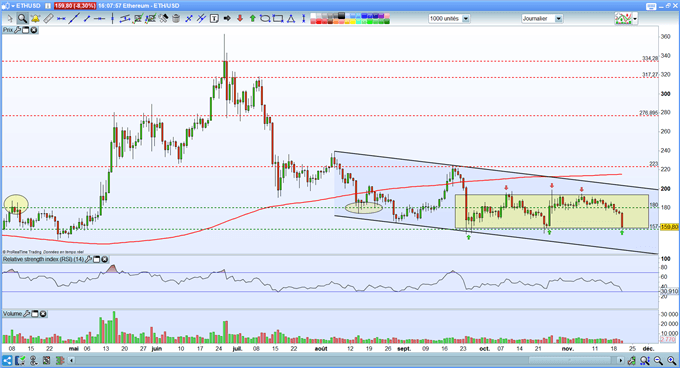Click the zoom-out magnifier at bottom right
Viewport: 680px width, 368px height.
(x=658, y=361)
